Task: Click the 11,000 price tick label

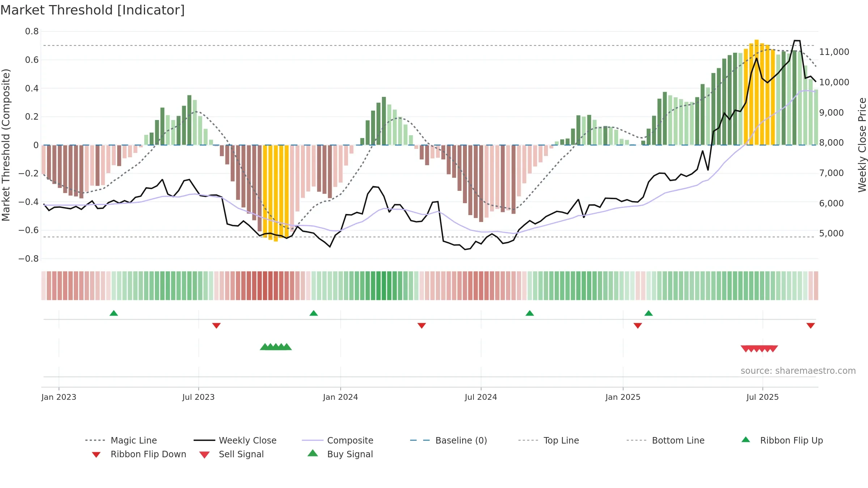Action: [834, 52]
